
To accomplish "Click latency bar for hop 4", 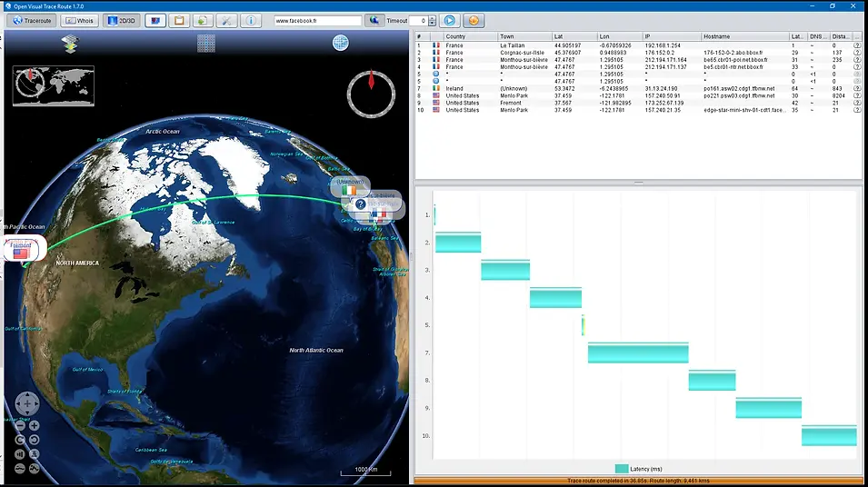I will click(555, 298).
